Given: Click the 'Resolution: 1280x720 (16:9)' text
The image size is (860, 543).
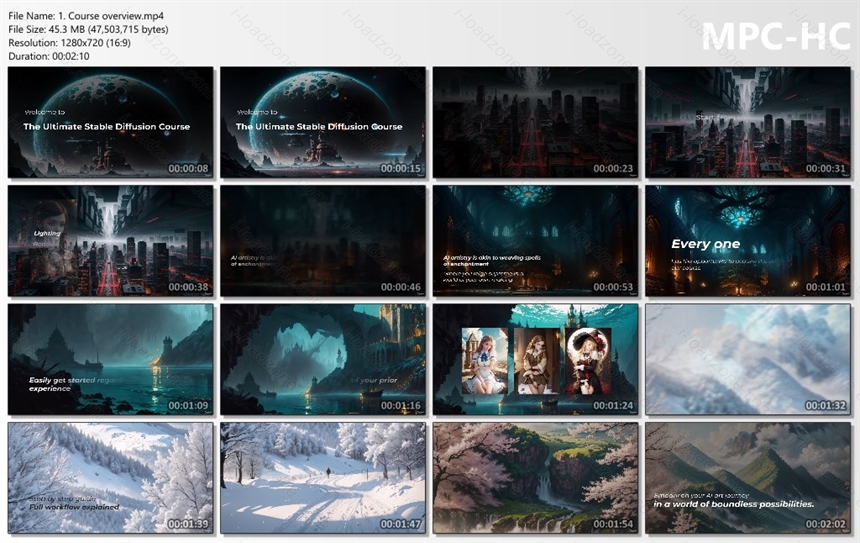Looking at the screenshot, I should tap(70, 43).
